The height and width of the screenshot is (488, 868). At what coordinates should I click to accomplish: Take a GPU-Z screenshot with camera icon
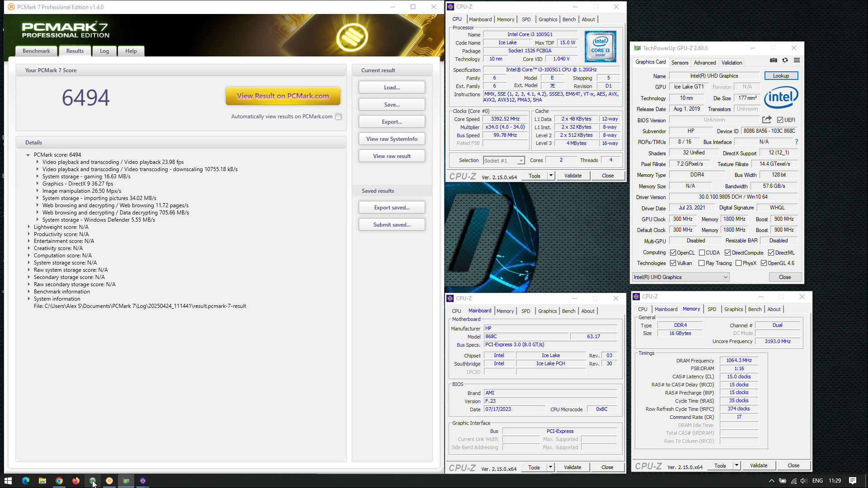(x=774, y=60)
